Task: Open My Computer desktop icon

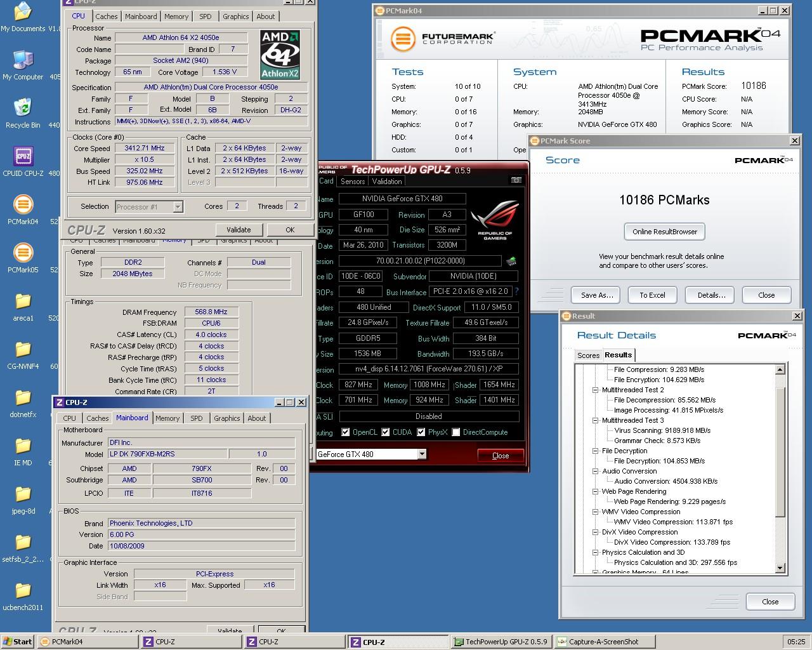Action: pyautogui.click(x=23, y=65)
